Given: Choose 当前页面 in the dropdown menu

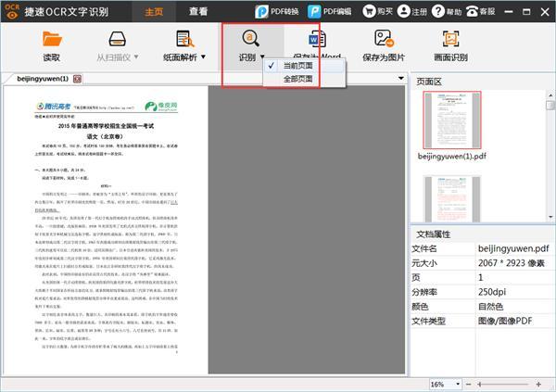Looking at the screenshot, I should click(x=304, y=66).
